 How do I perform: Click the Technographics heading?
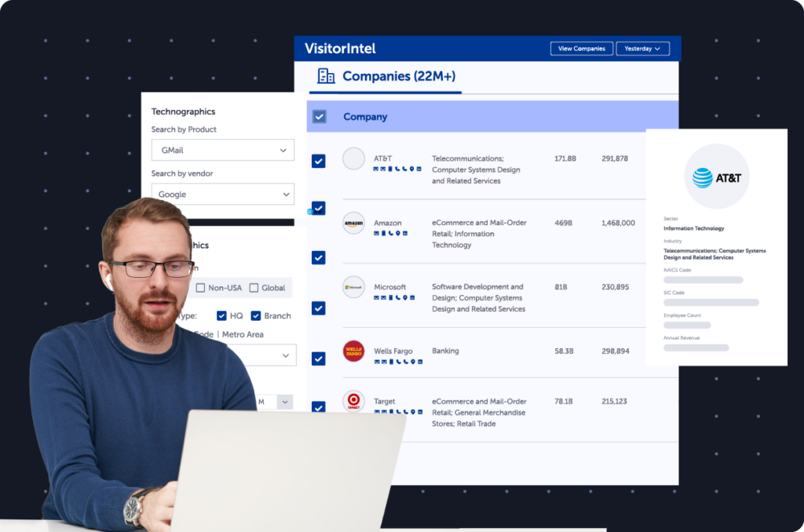(183, 111)
